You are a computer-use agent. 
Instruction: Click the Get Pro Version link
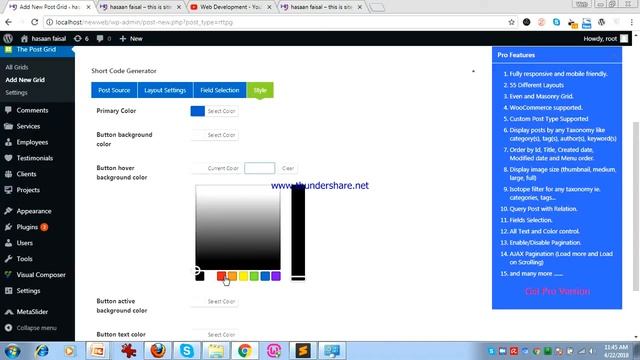557,291
